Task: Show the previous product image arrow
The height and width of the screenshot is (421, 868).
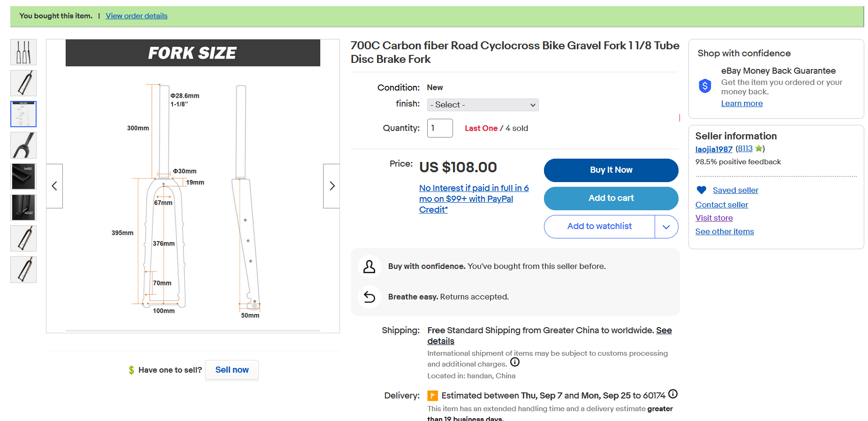Action: (x=54, y=186)
